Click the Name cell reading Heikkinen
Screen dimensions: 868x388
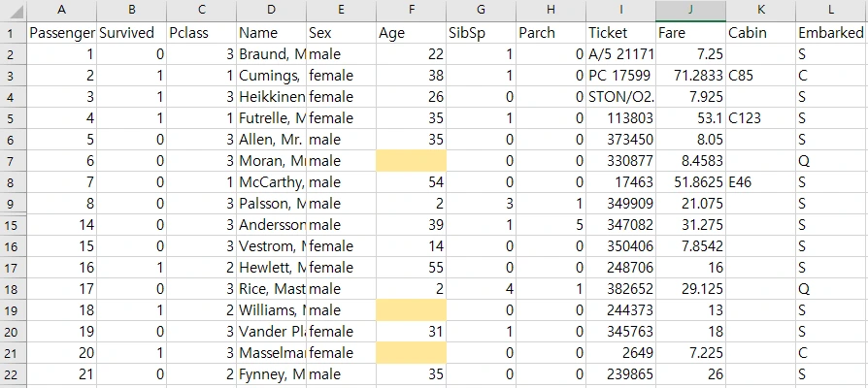(271, 96)
